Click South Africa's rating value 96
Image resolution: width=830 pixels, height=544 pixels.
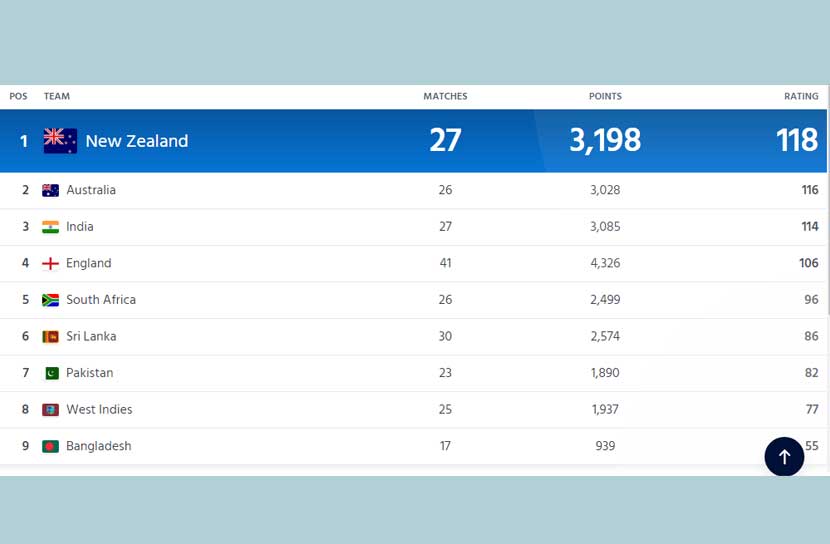pos(811,300)
